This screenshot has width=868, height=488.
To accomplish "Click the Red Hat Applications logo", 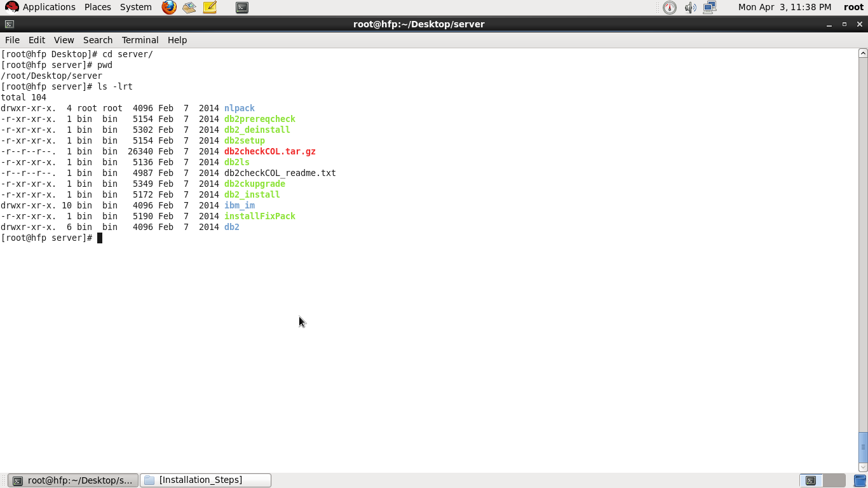I will [11, 8].
